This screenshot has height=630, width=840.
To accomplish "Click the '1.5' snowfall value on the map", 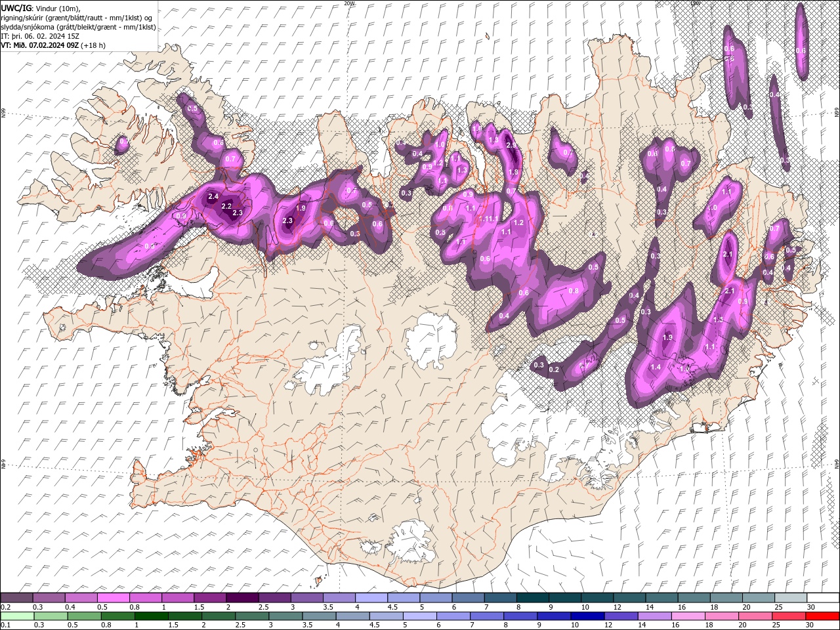I will point(718,320).
